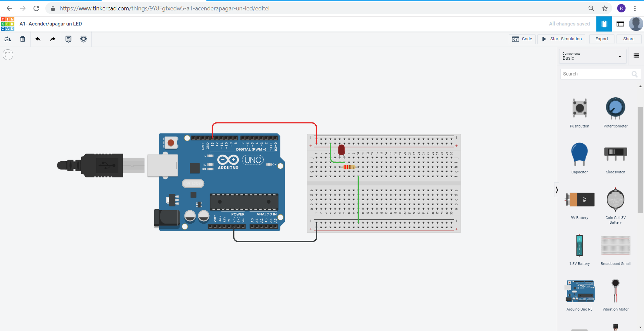Viewport: 644px width, 331px height.
Task: Select the red LED on breadboard
Action: point(341,151)
